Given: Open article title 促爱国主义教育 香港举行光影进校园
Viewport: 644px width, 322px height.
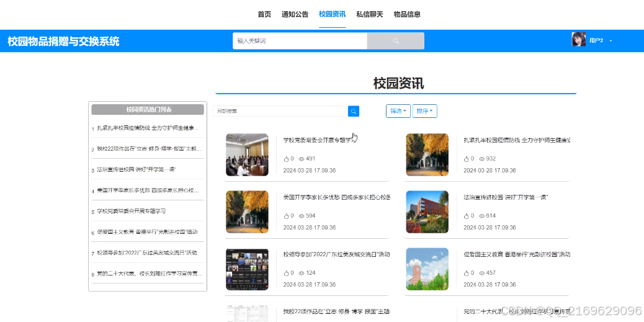Looking at the screenshot, I should click(x=517, y=254).
